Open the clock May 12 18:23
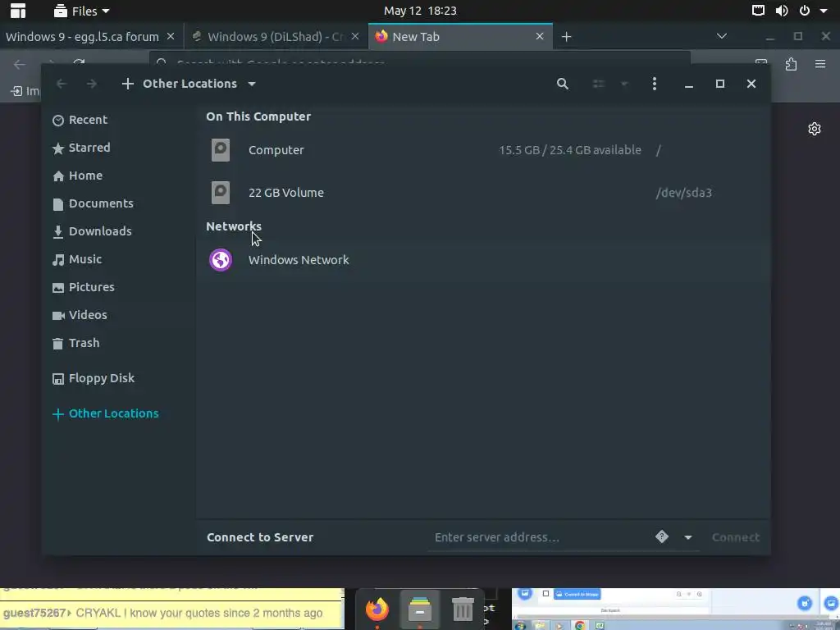Viewport: 840px width, 630px height. (420, 11)
